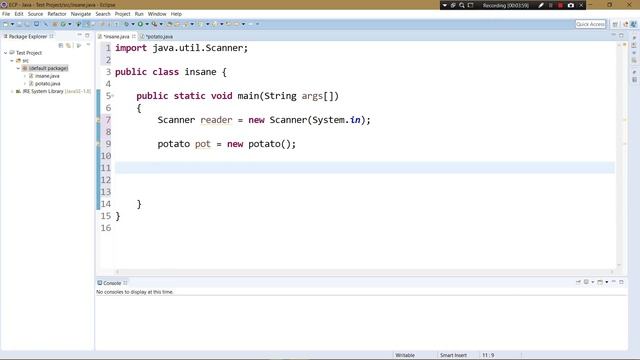Click the "Smart Insert" status bar entry
The image size is (640, 360).
tap(453, 355)
